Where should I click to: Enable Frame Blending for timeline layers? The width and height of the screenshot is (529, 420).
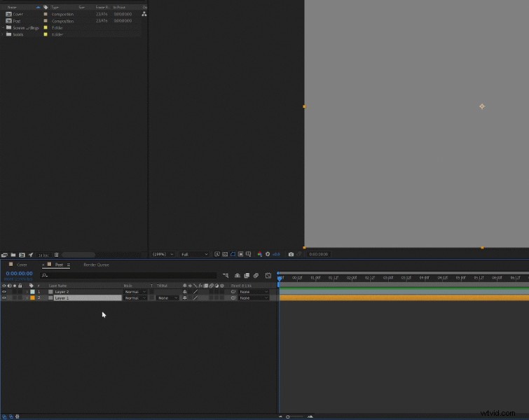(x=247, y=275)
